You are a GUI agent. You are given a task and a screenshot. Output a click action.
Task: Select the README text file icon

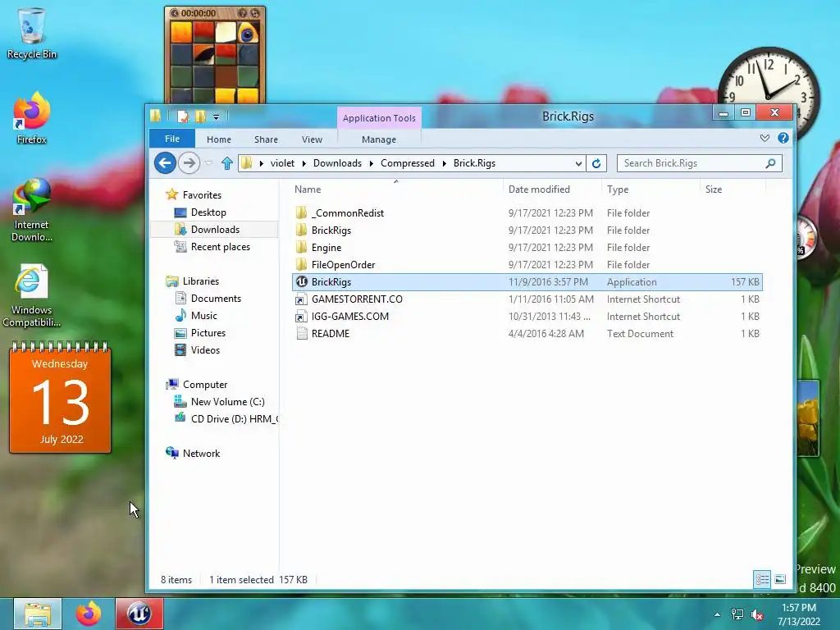click(x=302, y=334)
